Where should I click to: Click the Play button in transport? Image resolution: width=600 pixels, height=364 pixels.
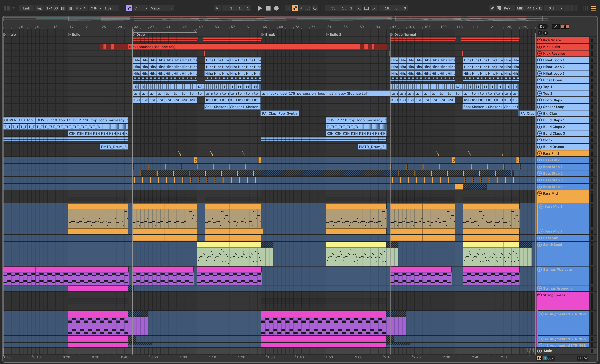pos(260,8)
